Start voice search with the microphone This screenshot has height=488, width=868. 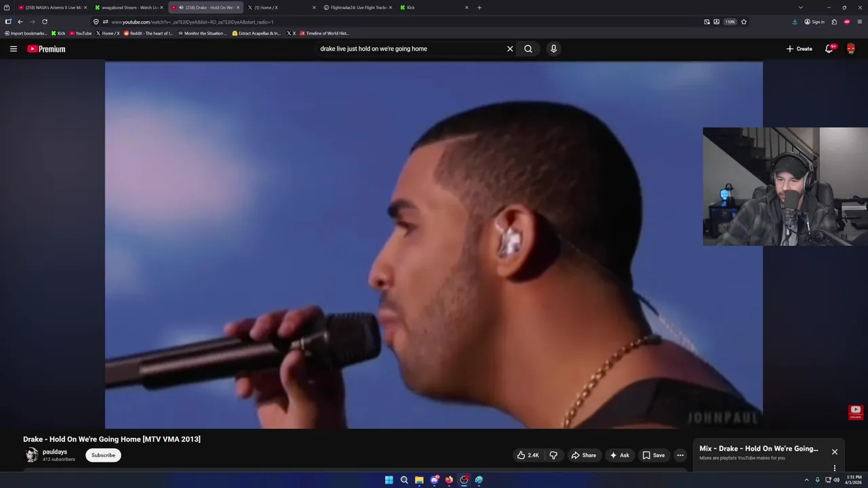tap(553, 49)
